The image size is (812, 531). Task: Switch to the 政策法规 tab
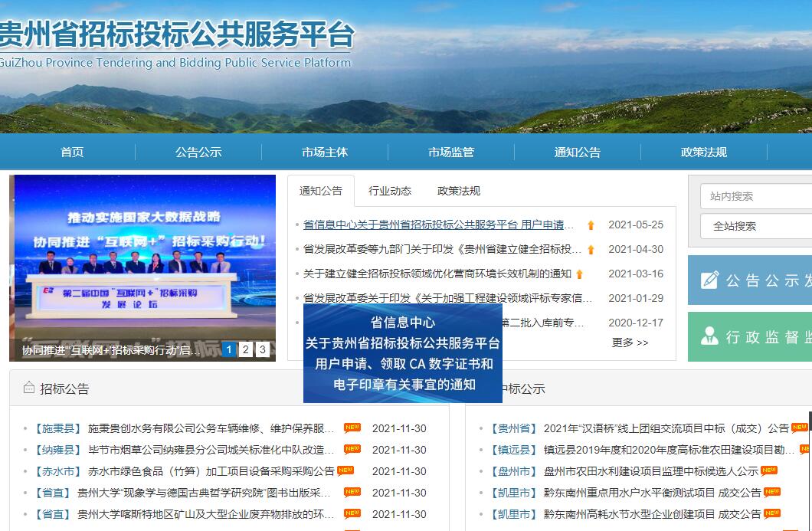coord(459,191)
